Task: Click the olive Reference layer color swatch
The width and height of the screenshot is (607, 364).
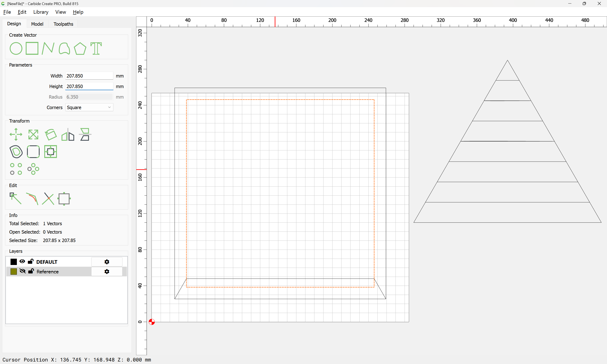Action: [x=14, y=271]
